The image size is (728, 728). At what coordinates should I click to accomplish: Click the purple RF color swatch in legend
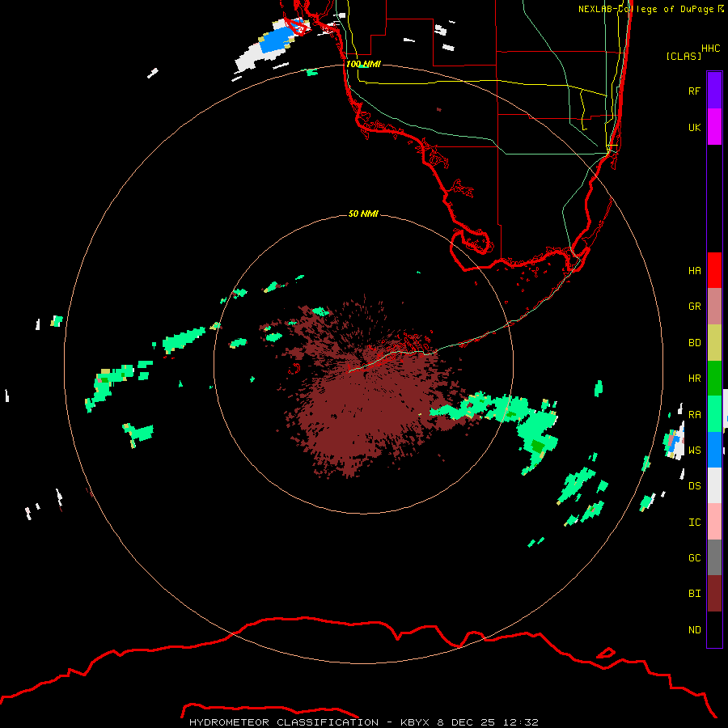[714, 91]
